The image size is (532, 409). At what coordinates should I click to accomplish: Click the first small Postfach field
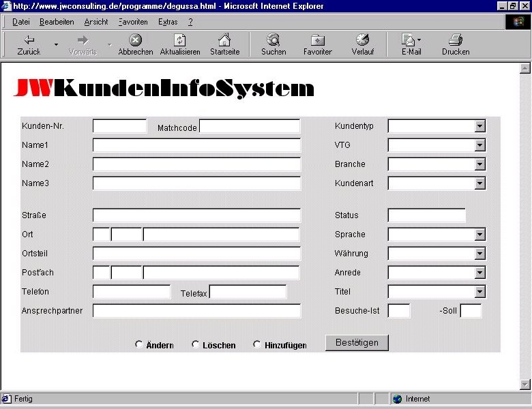click(102, 273)
